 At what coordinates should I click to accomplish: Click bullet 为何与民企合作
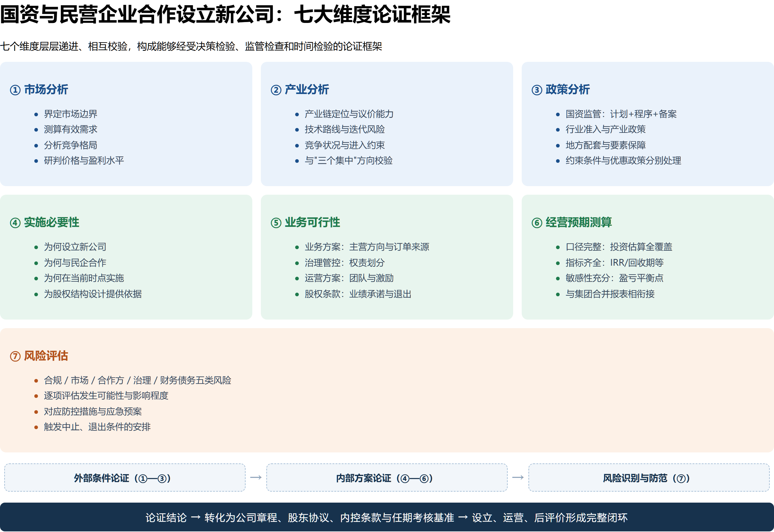click(75, 263)
